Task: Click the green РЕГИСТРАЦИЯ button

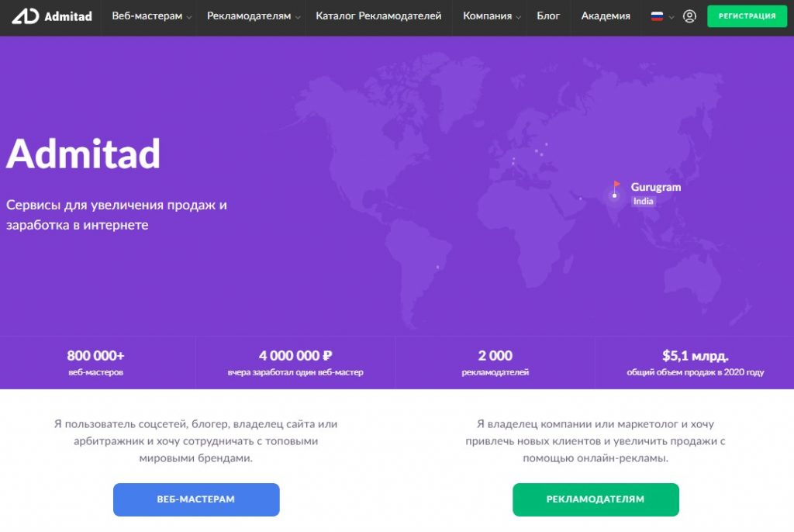Action: pyautogui.click(x=747, y=16)
